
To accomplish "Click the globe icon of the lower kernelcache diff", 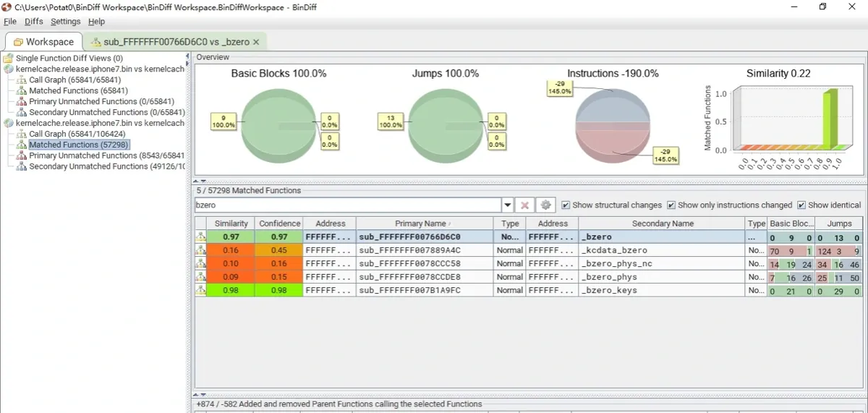I will pos(9,123).
